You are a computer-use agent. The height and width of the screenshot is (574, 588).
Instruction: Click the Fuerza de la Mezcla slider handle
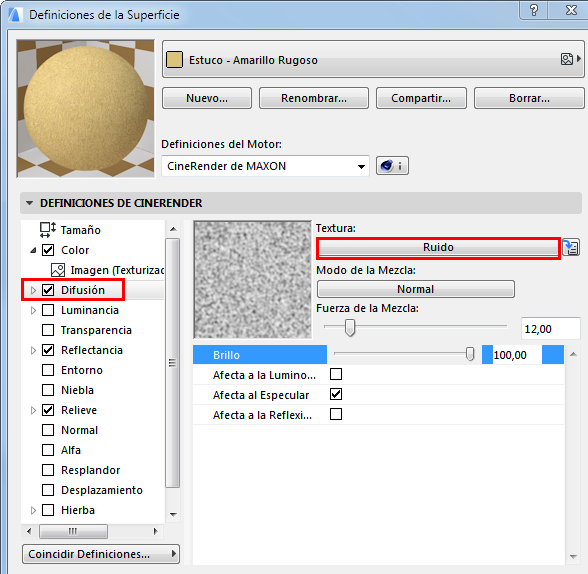tap(350, 328)
